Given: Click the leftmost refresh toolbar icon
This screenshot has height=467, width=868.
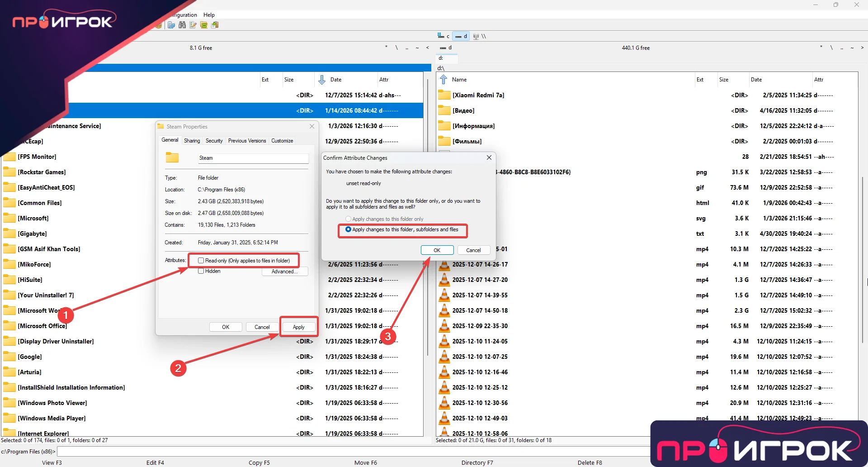Looking at the screenshot, I should pos(171,25).
